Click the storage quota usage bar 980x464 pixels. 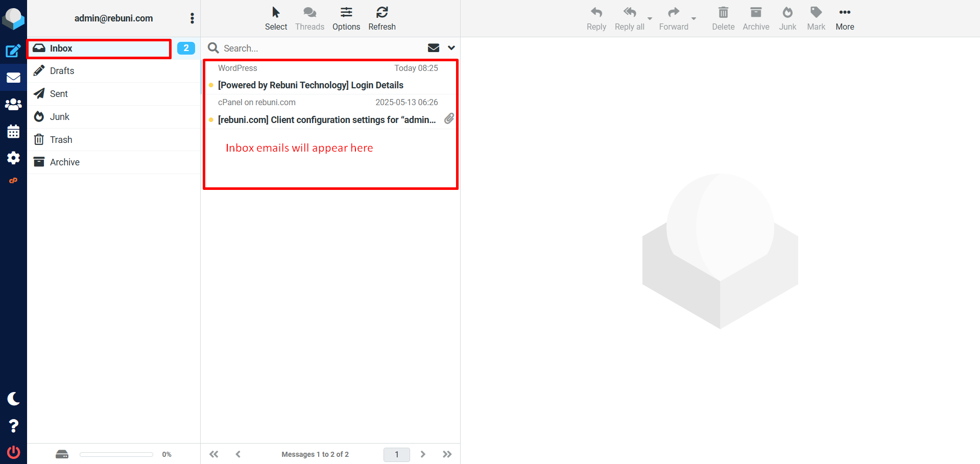(116, 454)
